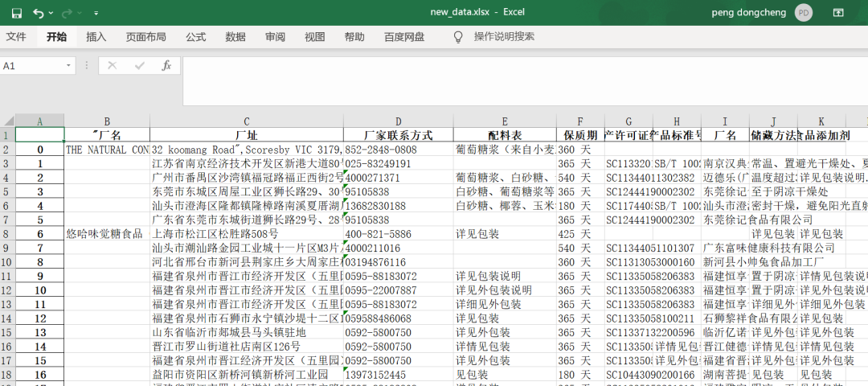Select column A header
This screenshot has height=386, width=868.
[40, 121]
